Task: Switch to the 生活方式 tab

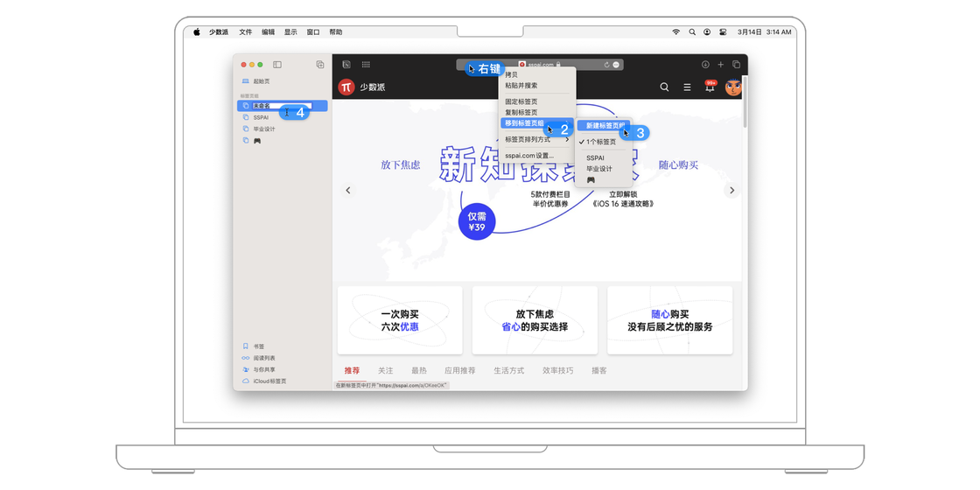Action: point(508,371)
